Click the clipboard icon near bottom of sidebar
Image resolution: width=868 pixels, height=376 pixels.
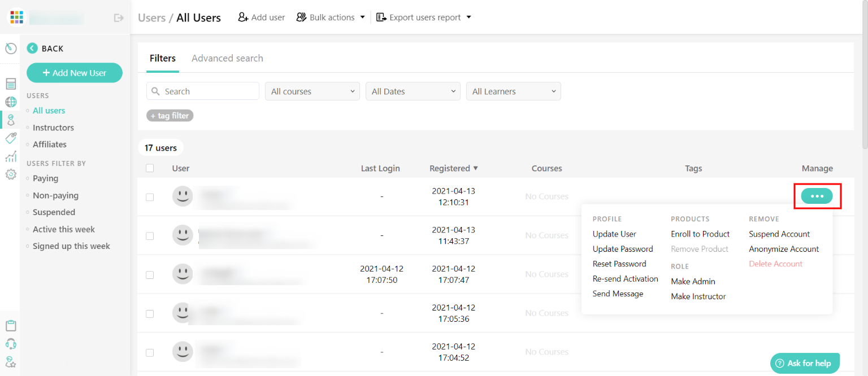coord(10,325)
